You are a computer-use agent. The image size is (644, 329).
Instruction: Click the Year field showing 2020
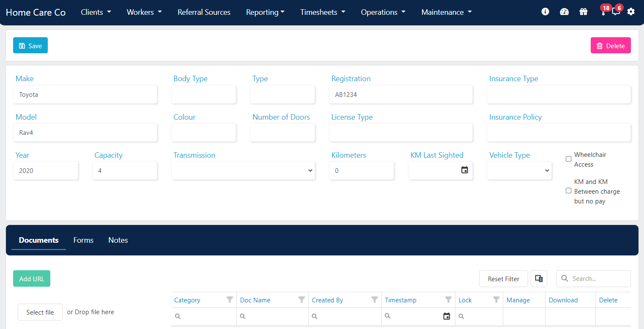[x=46, y=170]
